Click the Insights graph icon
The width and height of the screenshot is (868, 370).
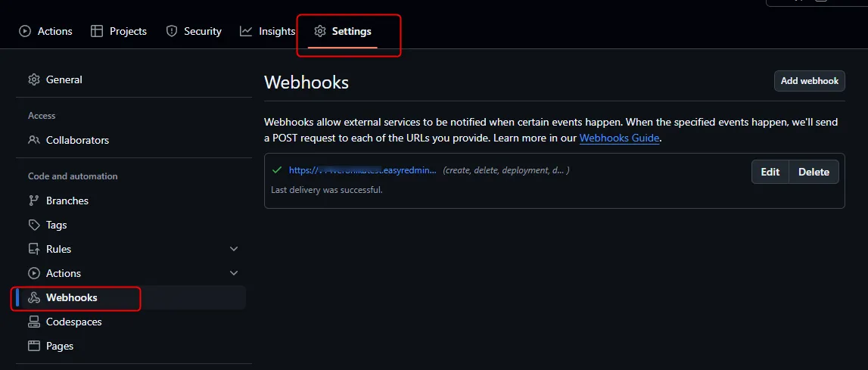[246, 31]
